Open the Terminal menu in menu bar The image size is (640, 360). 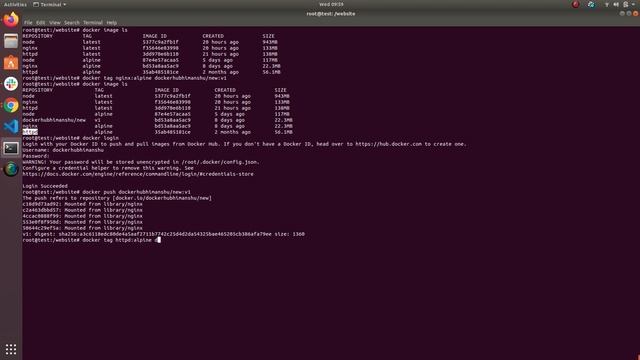(x=93, y=23)
